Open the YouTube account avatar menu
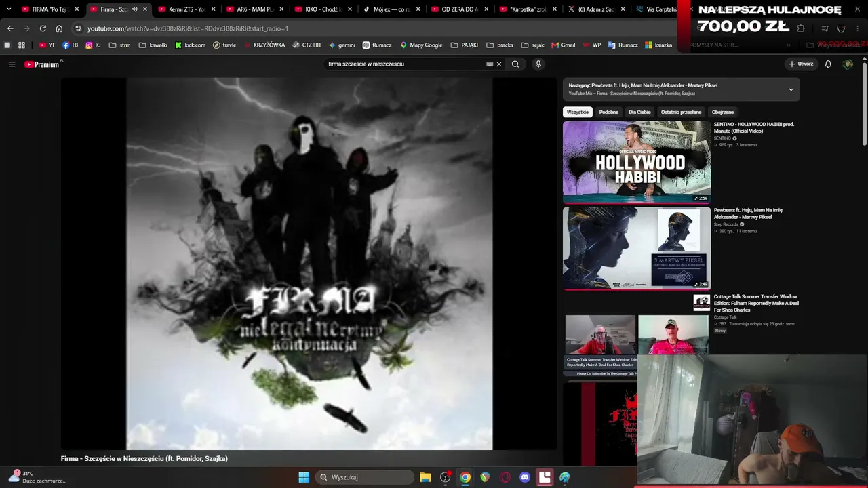The height and width of the screenshot is (488, 868). [x=848, y=64]
